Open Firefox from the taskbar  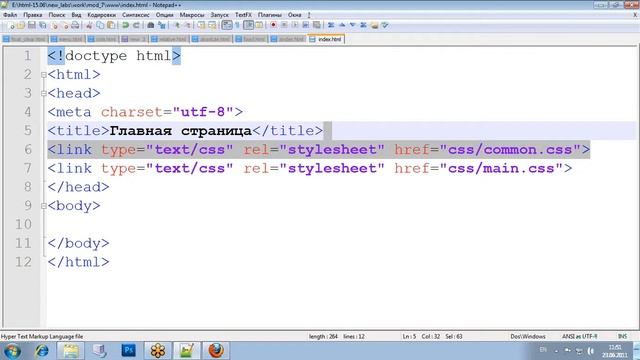pyautogui.click(x=216, y=351)
